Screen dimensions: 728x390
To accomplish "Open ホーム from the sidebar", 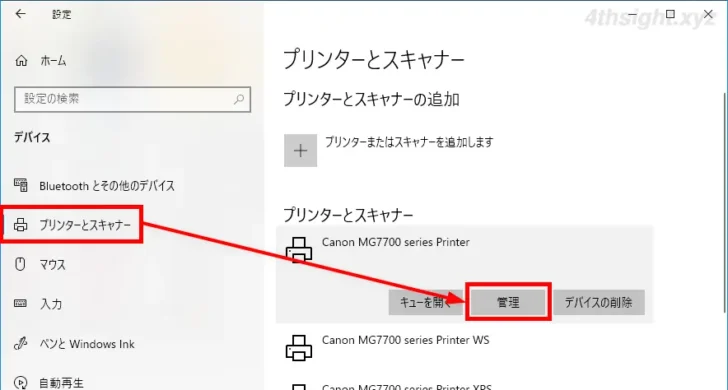I will [x=53, y=61].
